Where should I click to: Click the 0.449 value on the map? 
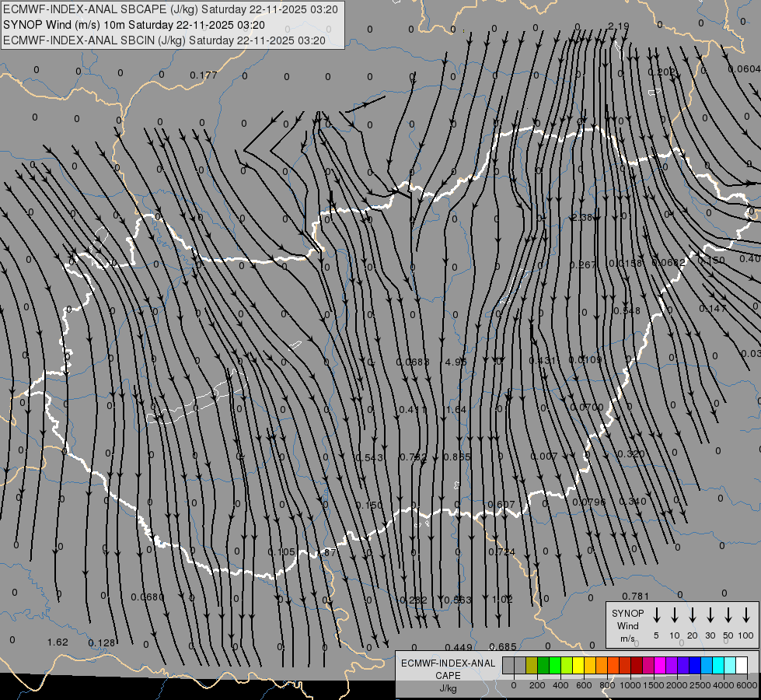[x=459, y=647]
